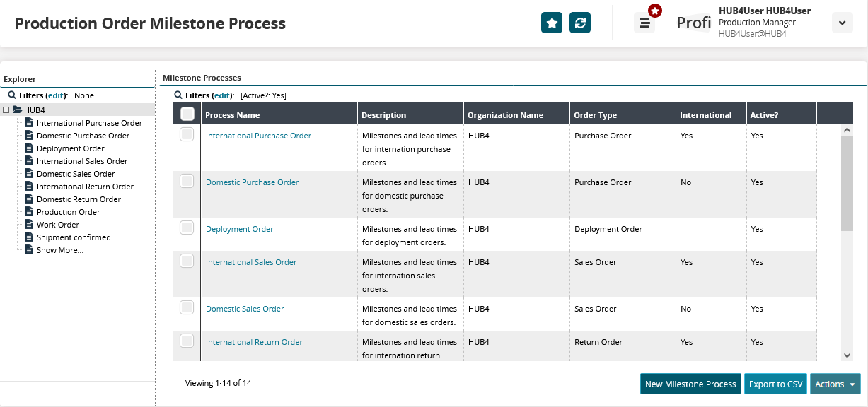Expand the Actions dropdown menu
Screen dimensions: 868x407
pyautogui.click(x=835, y=384)
